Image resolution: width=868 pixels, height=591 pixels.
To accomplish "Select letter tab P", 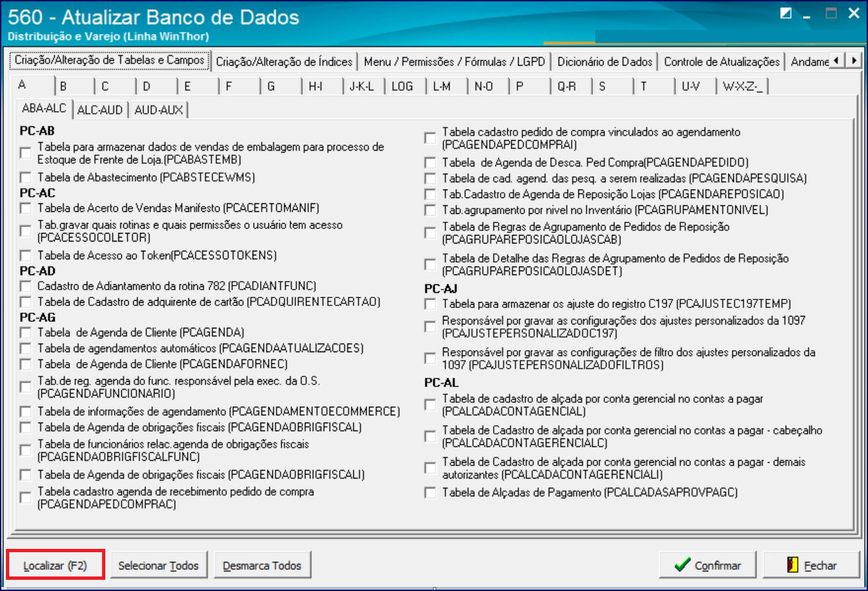I will 530,86.
